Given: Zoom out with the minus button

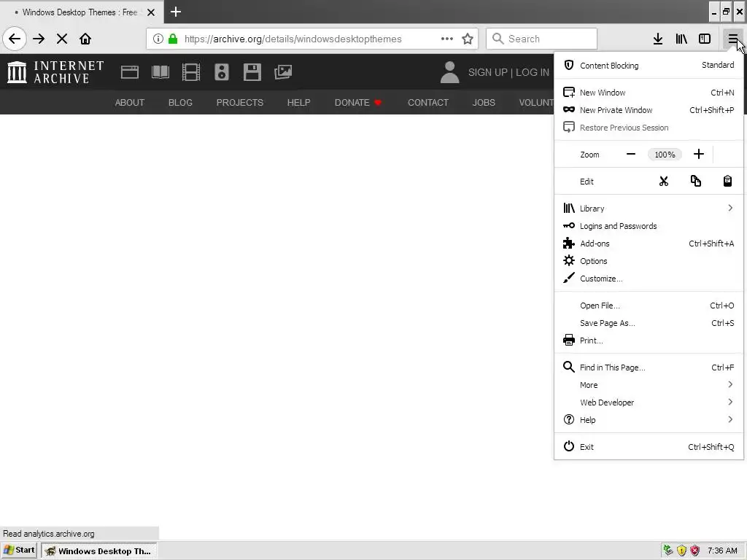Looking at the screenshot, I should 631,155.
